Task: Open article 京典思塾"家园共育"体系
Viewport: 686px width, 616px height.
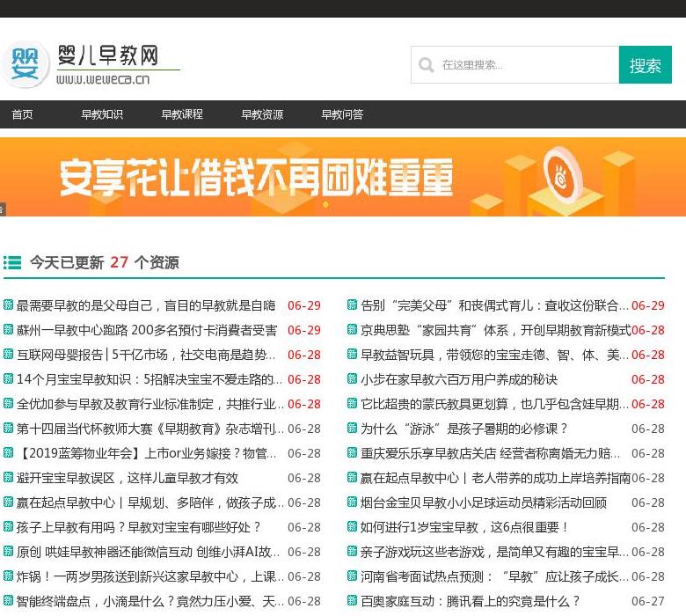Action: pyautogui.click(x=496, y=330)
